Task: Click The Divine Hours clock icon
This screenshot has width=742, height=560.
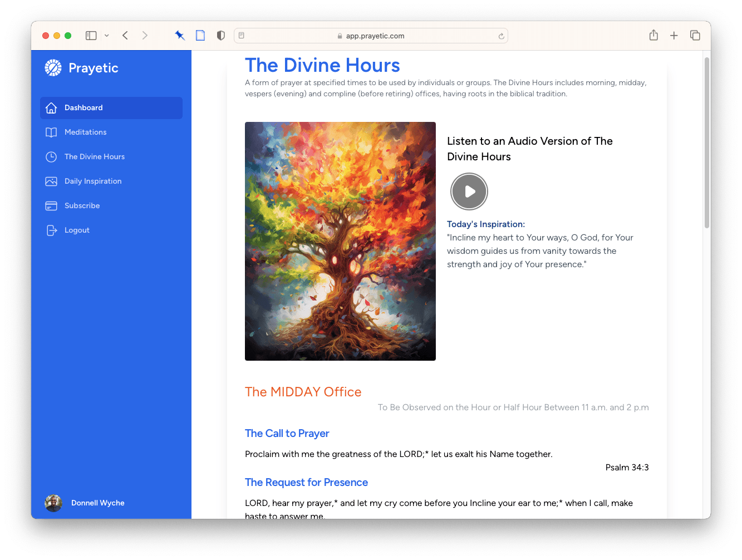Action: pos(51,157)
